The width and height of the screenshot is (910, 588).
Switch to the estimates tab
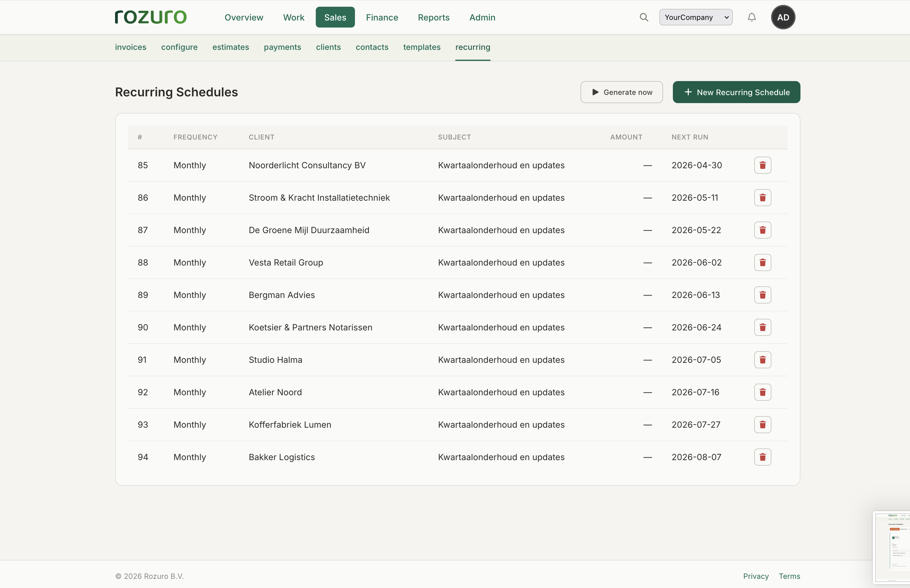coord(231,47)
